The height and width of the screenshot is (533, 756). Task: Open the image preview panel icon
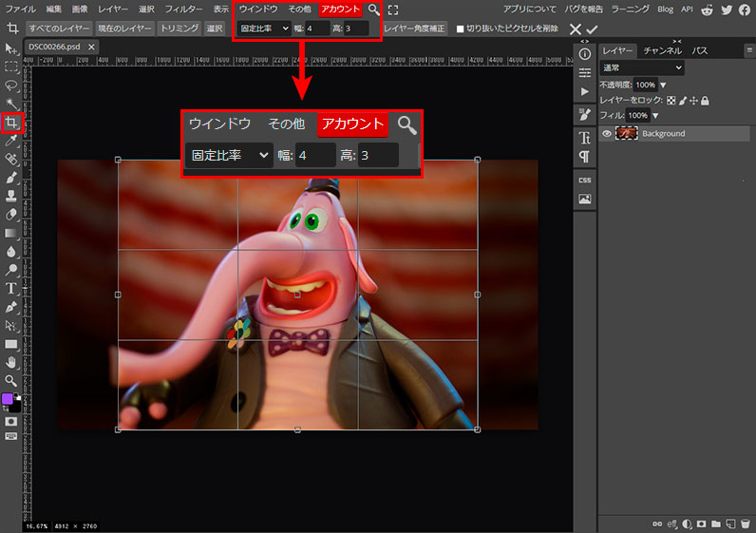(585, 199)
